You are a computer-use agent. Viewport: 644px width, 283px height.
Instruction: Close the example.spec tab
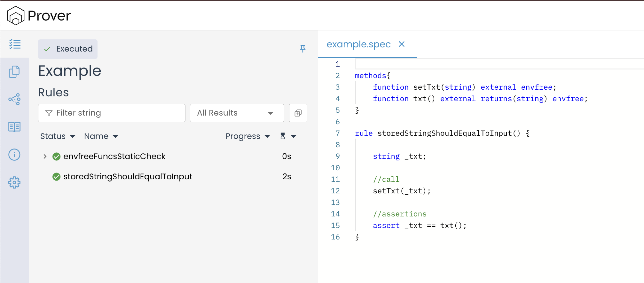402,44
